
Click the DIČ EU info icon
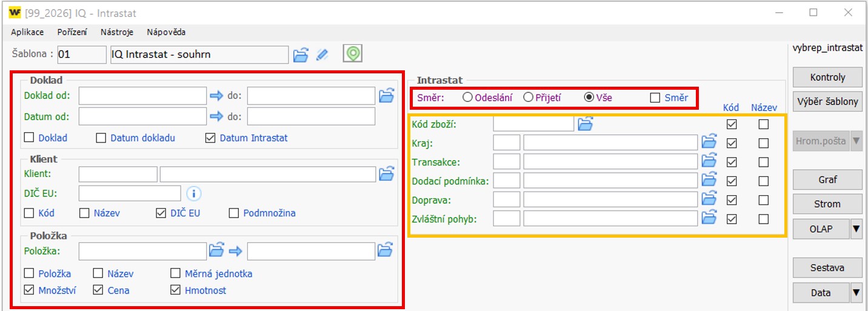(x=194, y=193)
